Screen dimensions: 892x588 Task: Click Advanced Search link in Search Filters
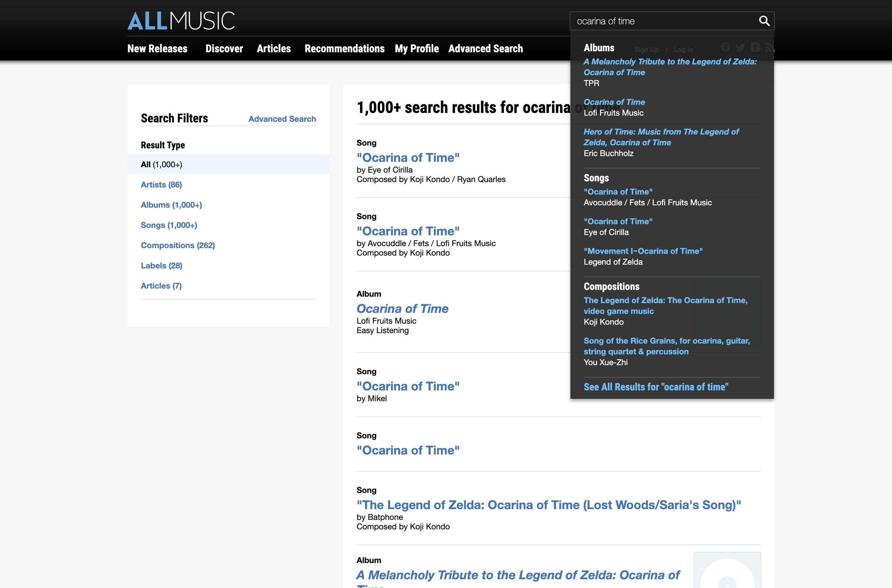[282, 119]
